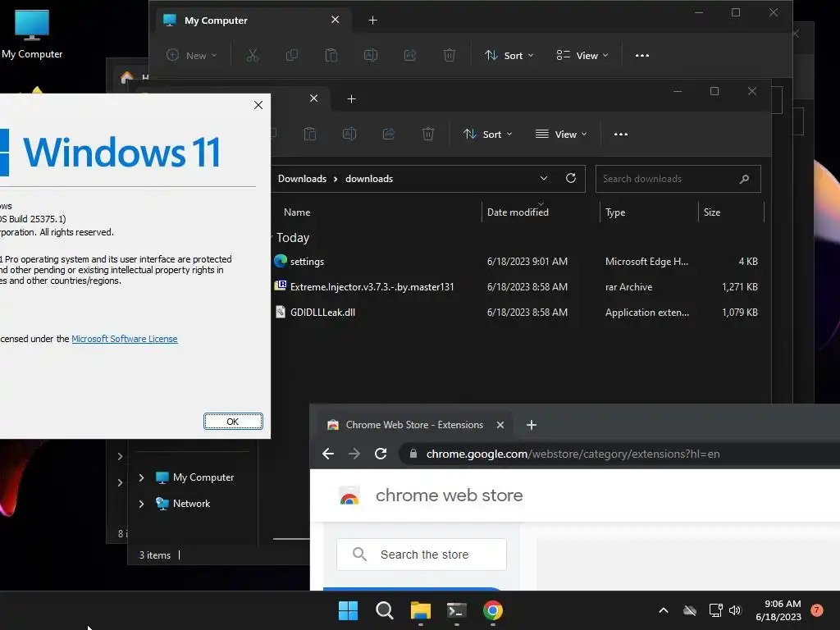840x630 pixels.
Task: Open the volume control in system tray
Action: [735, 610]
